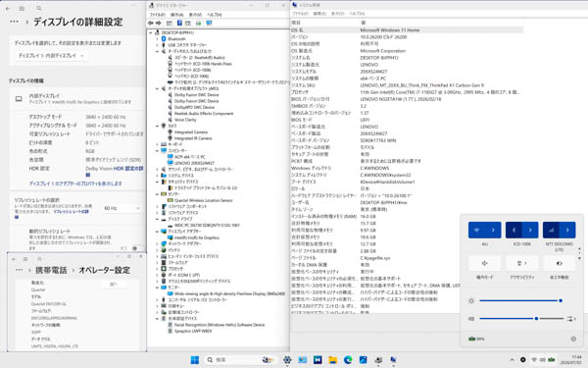Click scan for hardware changes toolbar icon
The height and width of the screenshot is (368, 588).
click(x=209, y=24)
